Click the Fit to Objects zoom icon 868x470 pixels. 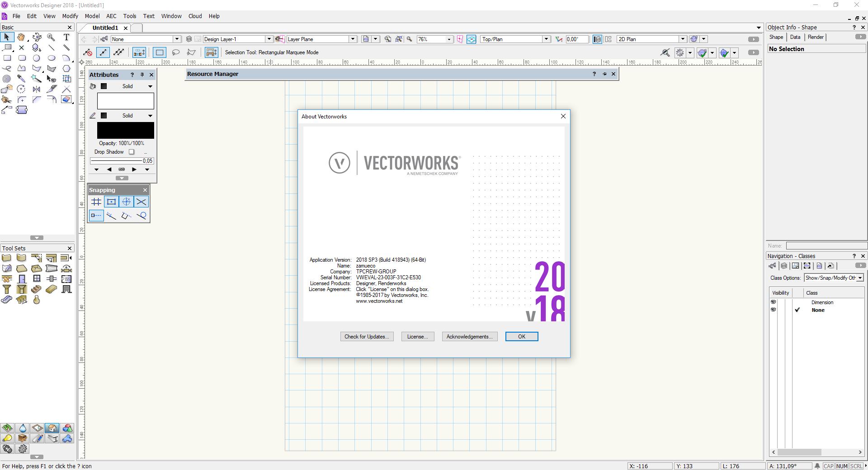[x=399, y=39]
